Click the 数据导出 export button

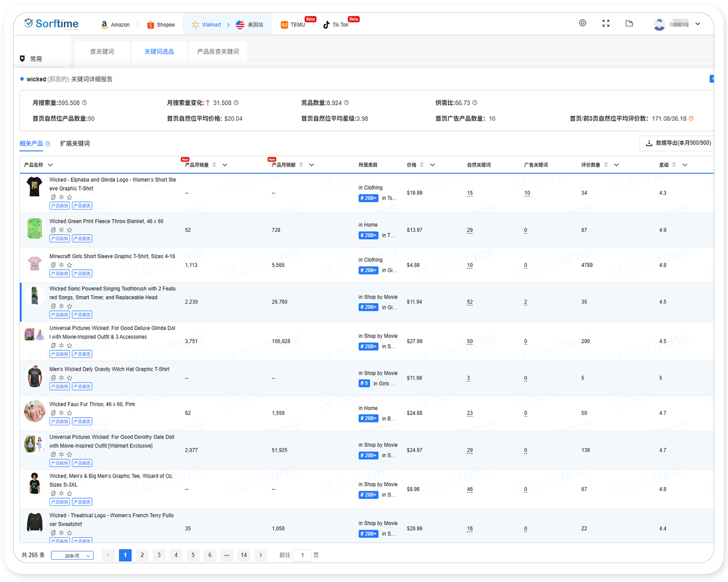pyautogui.click(x=678, y=143)
